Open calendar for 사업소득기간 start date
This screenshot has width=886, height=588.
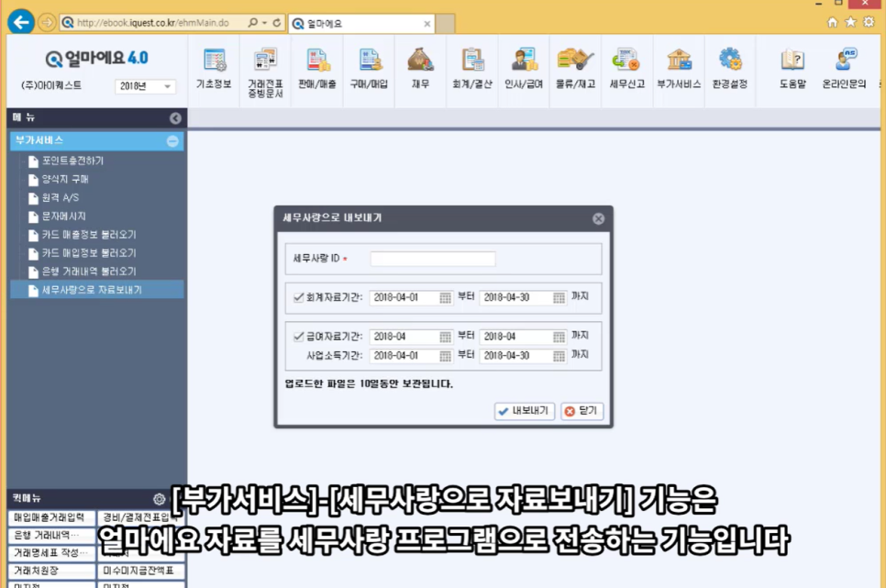tap(445, 356)
